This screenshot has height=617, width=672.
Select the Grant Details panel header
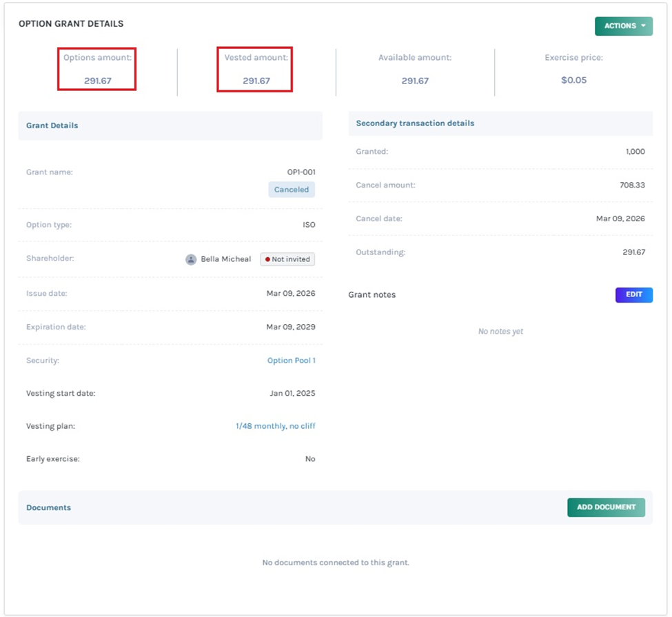tap(52, 125)
